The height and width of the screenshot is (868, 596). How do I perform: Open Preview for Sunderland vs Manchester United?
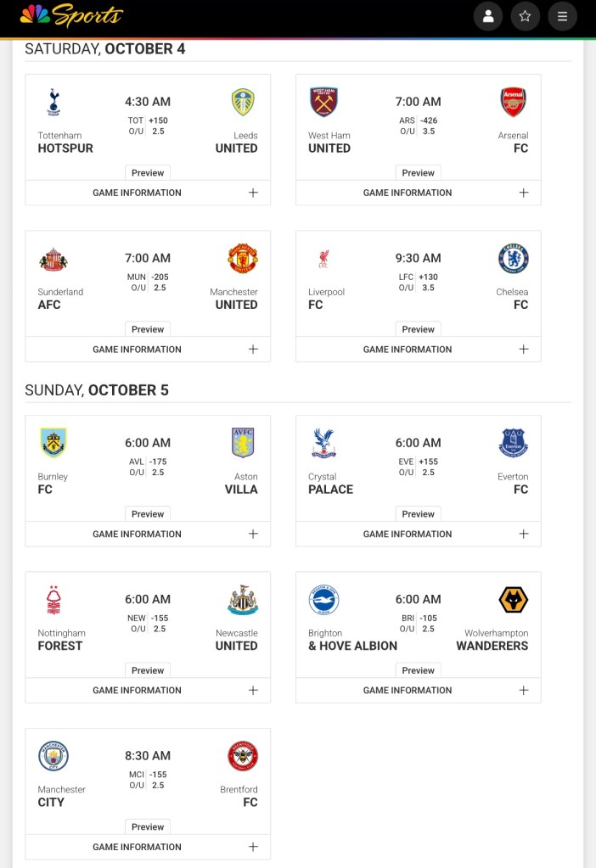[148, 329]
